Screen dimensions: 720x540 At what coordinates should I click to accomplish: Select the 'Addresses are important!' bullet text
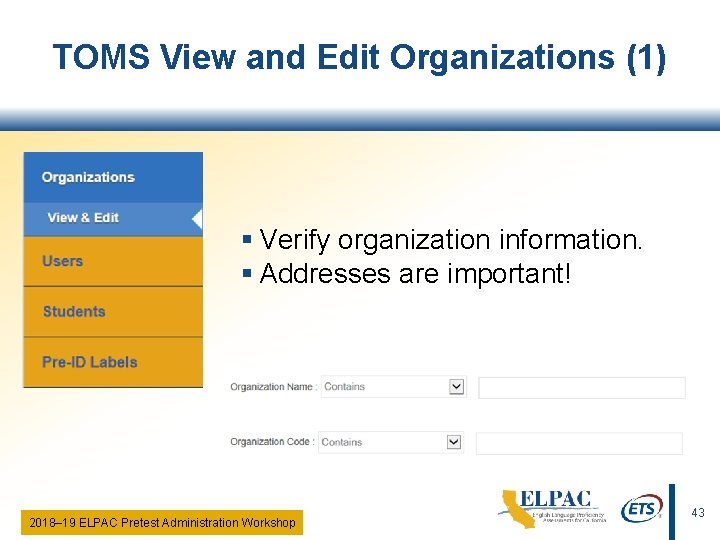(415, 274)
